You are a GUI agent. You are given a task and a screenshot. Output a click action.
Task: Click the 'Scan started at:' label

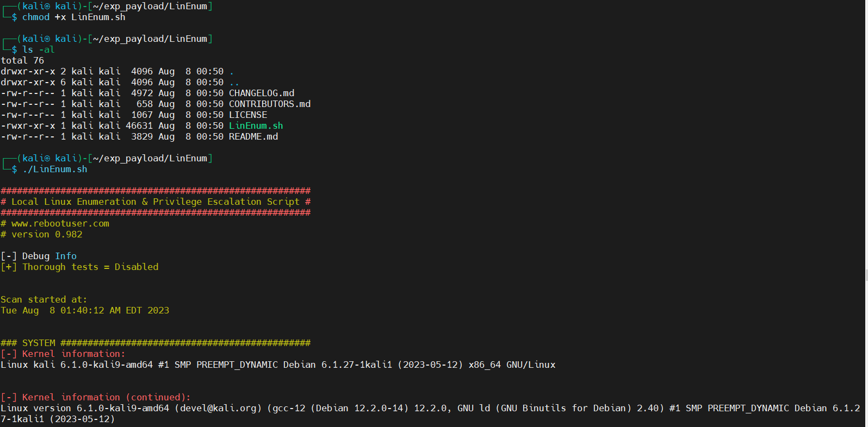coord(44,299)
